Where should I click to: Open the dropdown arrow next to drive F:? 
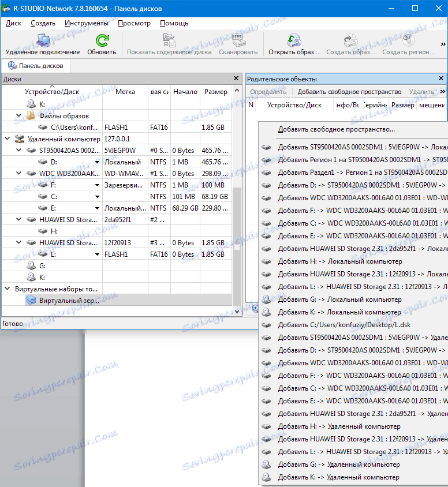[98, 185]
